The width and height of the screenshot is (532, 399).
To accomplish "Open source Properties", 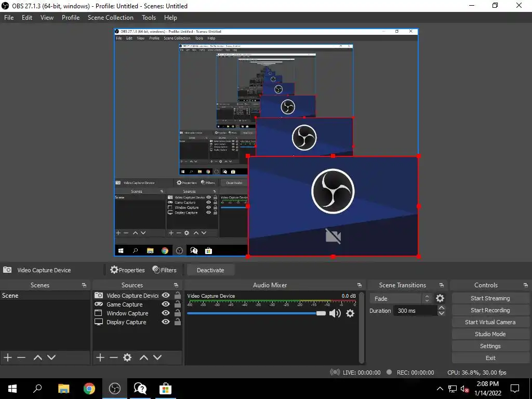I will click(x=128, y=270).
